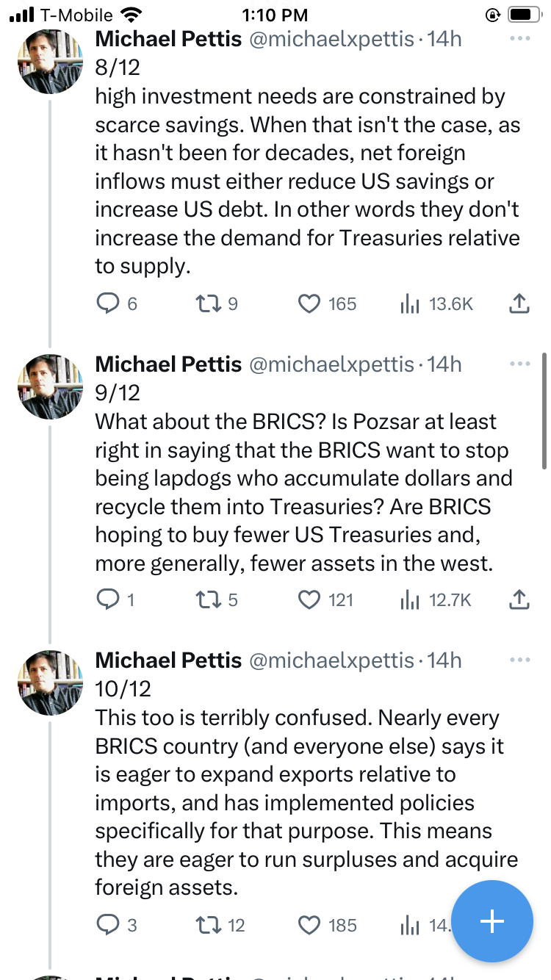Compose a new tweet with plus button
Viewport: 551px width, 980px height.
click(491, 921)
